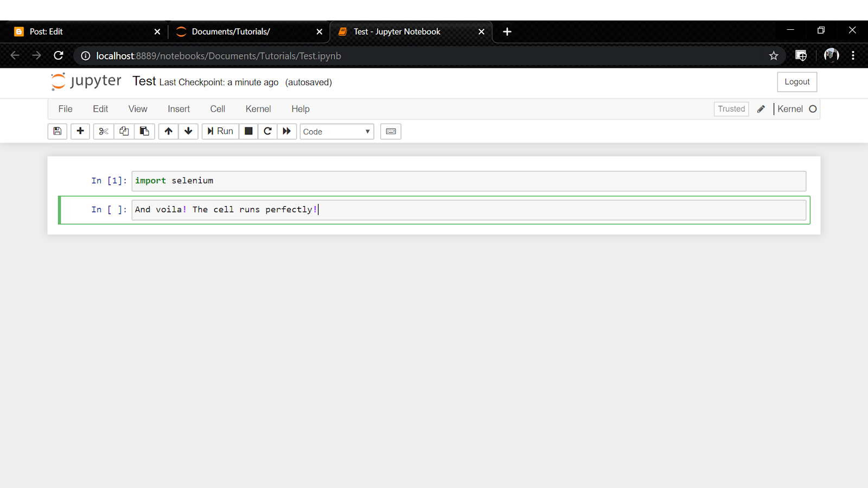Open the Help menu
Viewport: 868px width, 488px height.
pyautogui.click(x=301, y=109)
